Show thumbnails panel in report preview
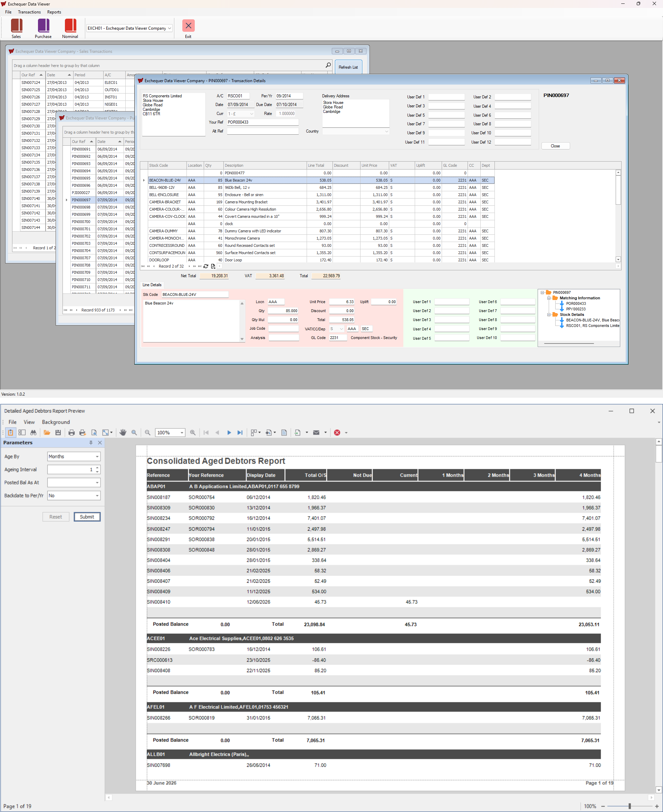This screenshot has width=663, height=812. [22, 433]
